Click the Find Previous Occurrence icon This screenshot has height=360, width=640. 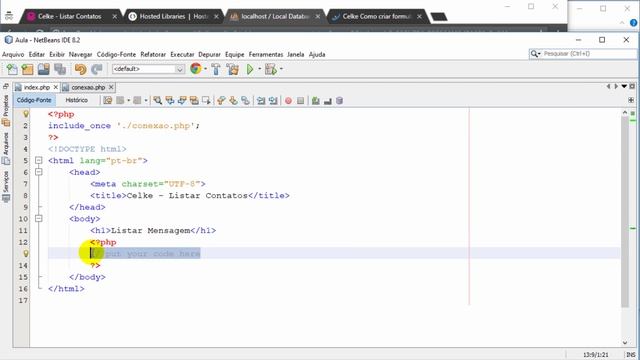tap(170, 100)
